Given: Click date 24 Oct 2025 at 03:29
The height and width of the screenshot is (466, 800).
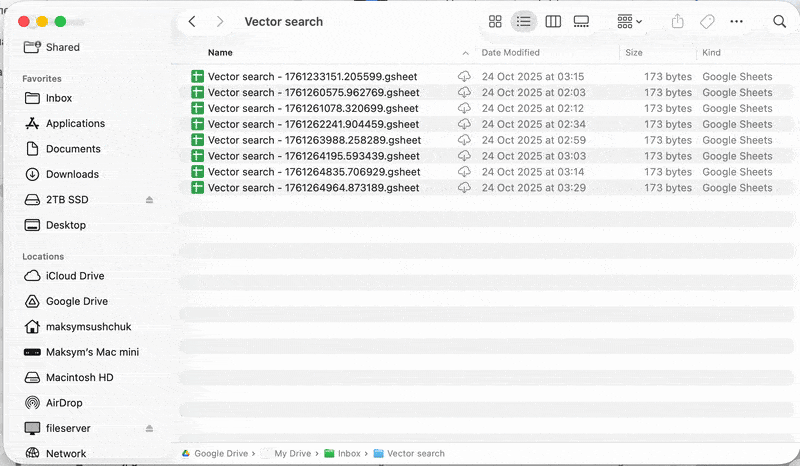Looking at the screenshot, I should [x=534, y=187].
